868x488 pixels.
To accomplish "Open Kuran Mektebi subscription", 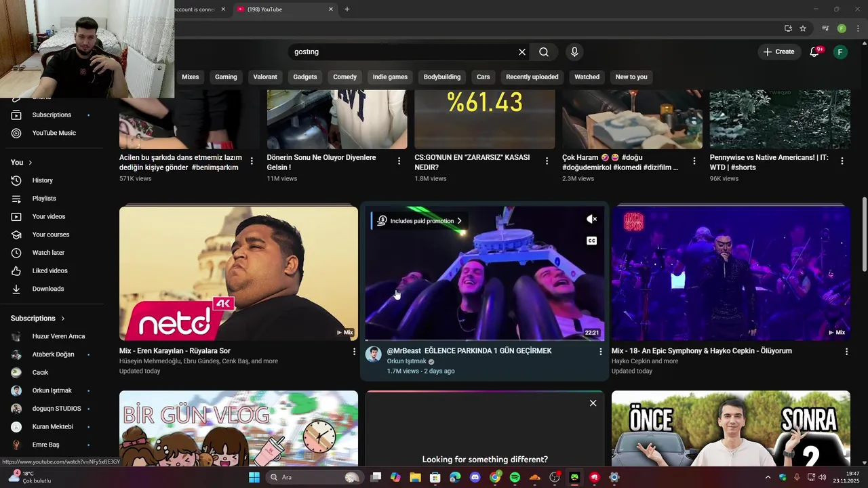I will (51, 427).
